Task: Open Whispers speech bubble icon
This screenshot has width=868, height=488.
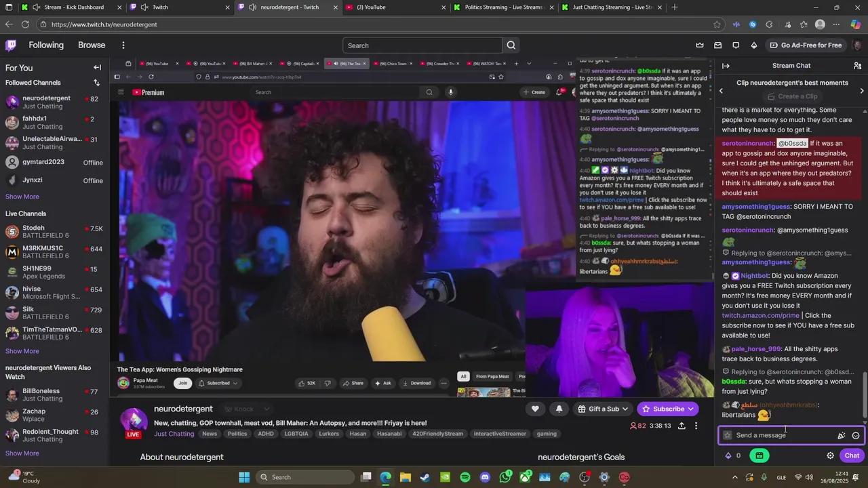Action: point(736,45)
